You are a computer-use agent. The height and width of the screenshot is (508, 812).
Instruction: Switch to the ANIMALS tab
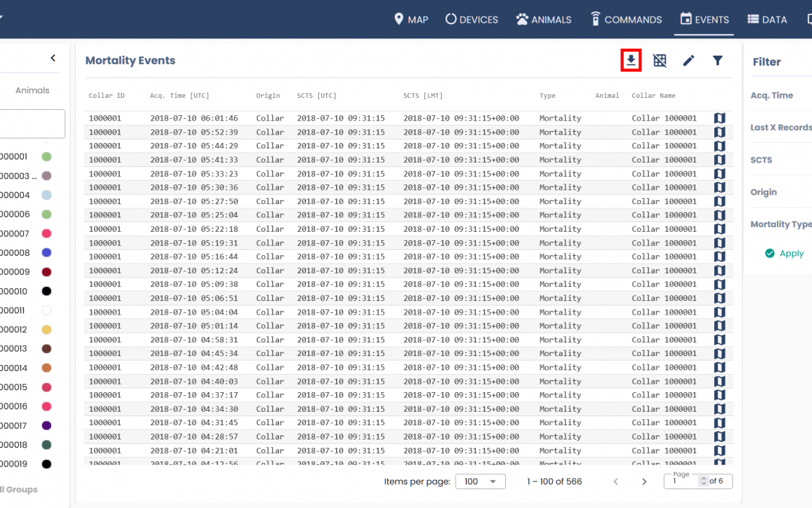click(544, 20)
